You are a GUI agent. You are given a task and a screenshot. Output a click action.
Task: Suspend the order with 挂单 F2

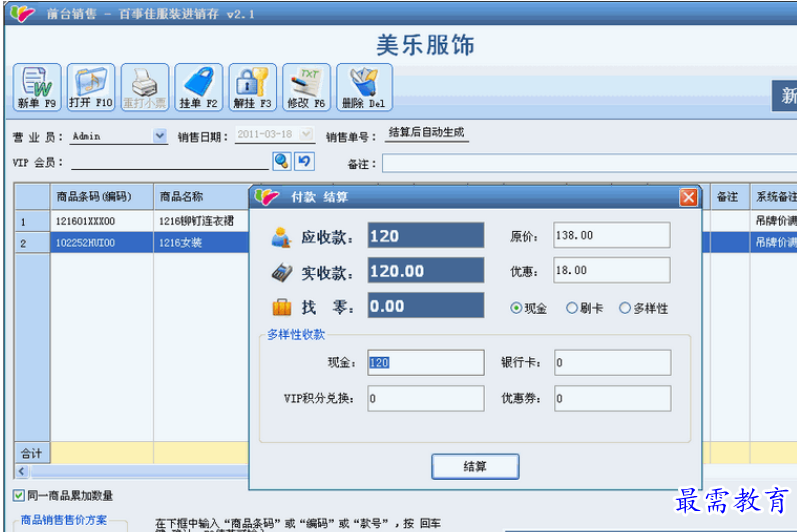click(x=199, y=87)
